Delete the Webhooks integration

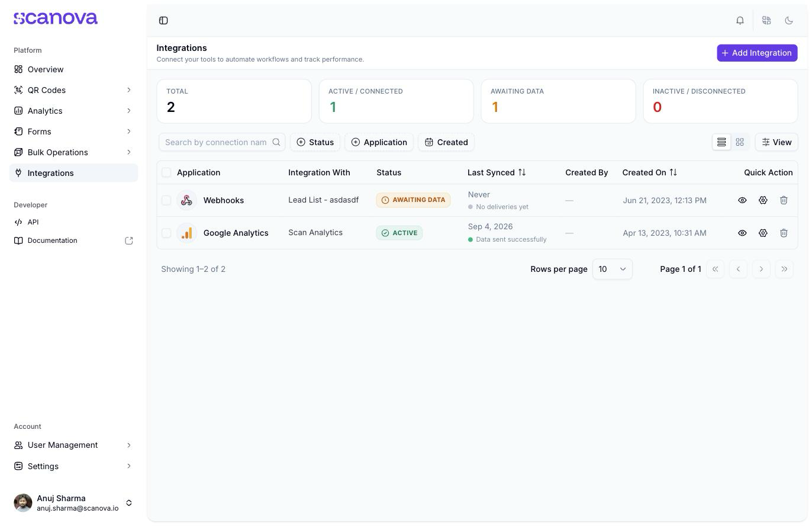coord(784,200)
